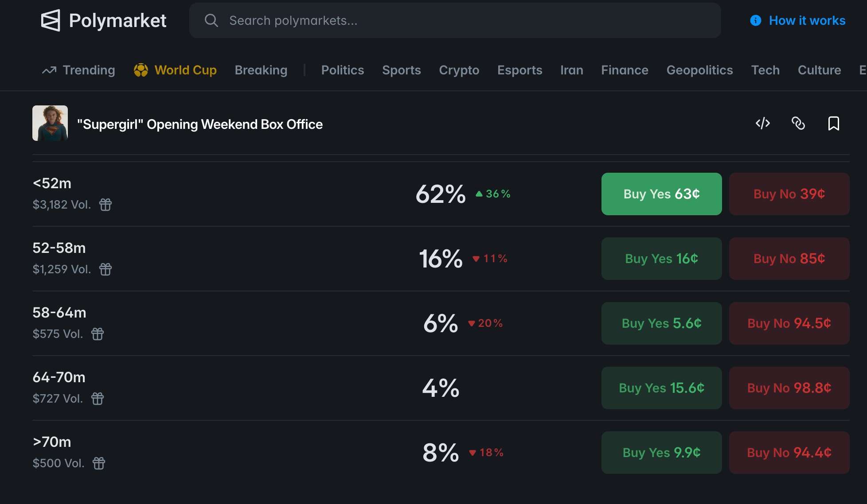The width and height of the screenshot is (867, 504).
Task: Select the <52m outcome label
Action: [52, 183]
